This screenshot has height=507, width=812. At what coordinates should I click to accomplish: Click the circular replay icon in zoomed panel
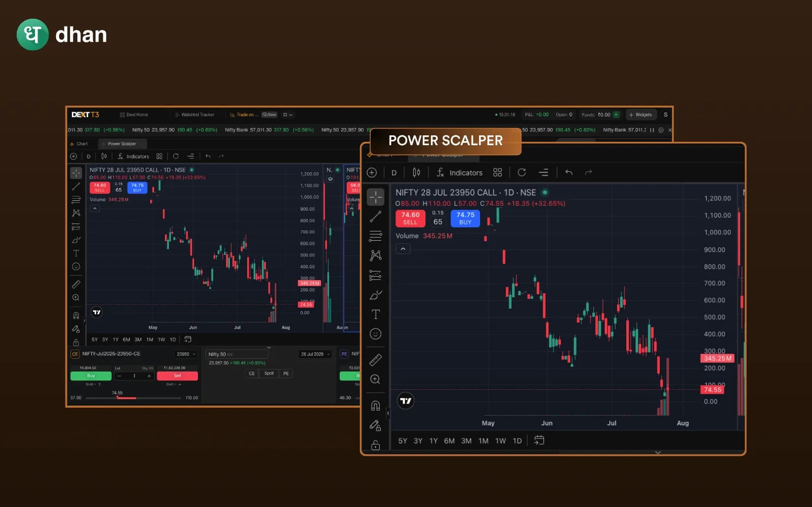pyautogui.click(x=522, y=172)
